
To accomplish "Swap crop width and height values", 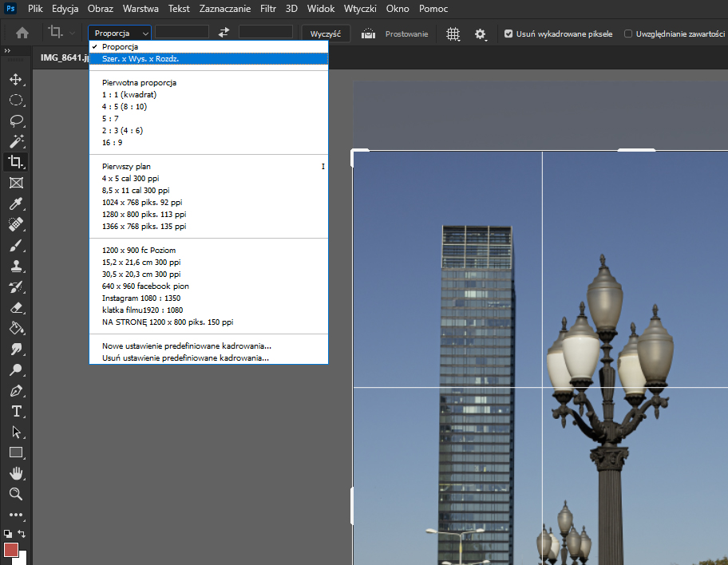I will click(x=223, y=32).
